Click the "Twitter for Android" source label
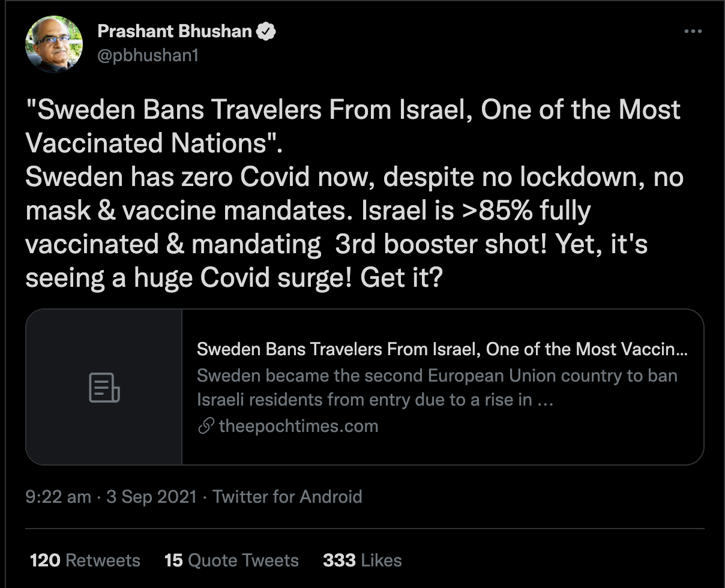Image resolution: width=725 pixels, height=588 pixels. (287, 497)
